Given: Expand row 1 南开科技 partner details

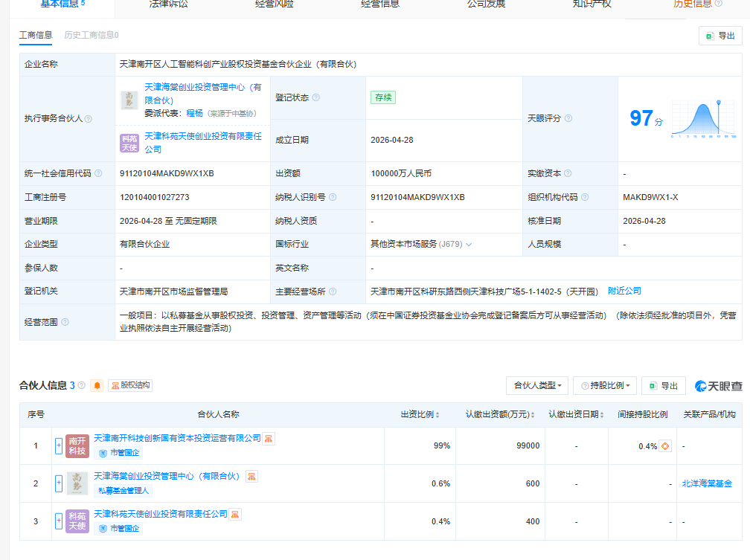Looking at the screenshot, I should (x=59, y=446).
